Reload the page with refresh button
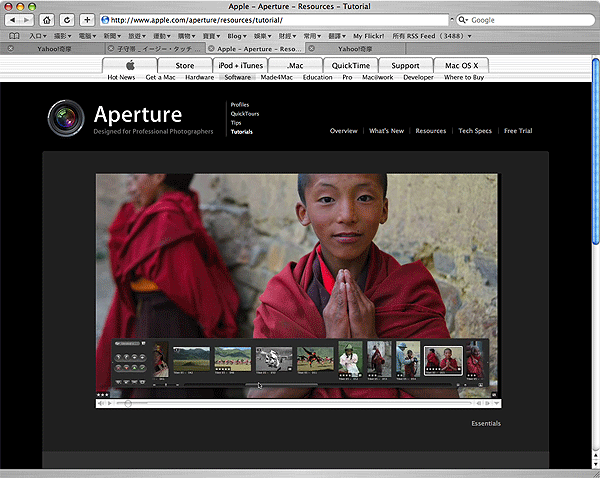Image resolution: width=600 pixels, height=478 pixels. point(66,20)
